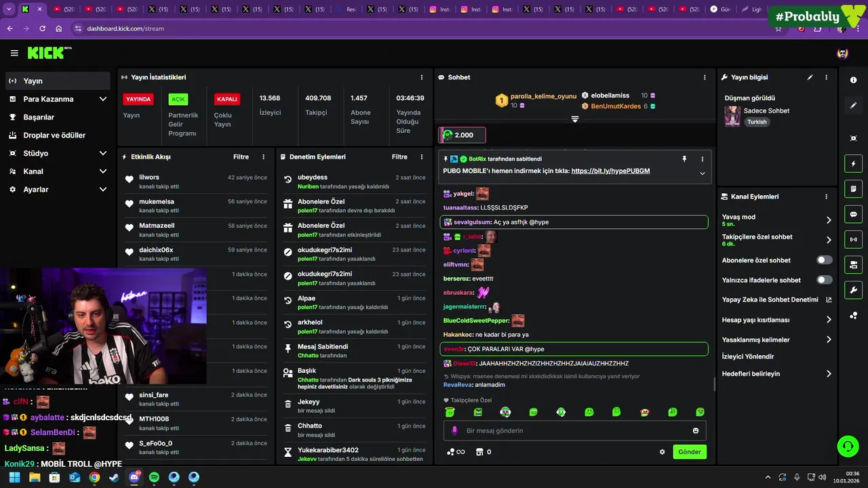Expand the pinned message chevron
The height and width of the screenshot is (488, 868).
coord(702,174)
